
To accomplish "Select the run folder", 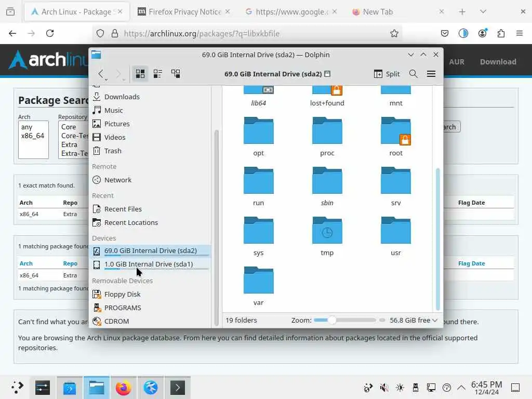I will click(x=259, y=186).
